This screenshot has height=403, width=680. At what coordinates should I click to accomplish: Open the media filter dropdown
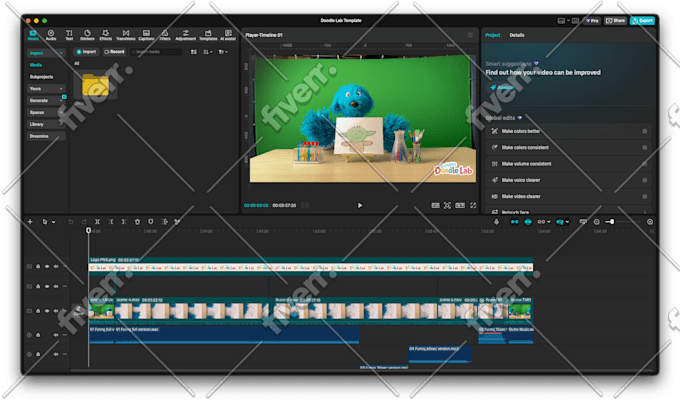coord(223,52)
